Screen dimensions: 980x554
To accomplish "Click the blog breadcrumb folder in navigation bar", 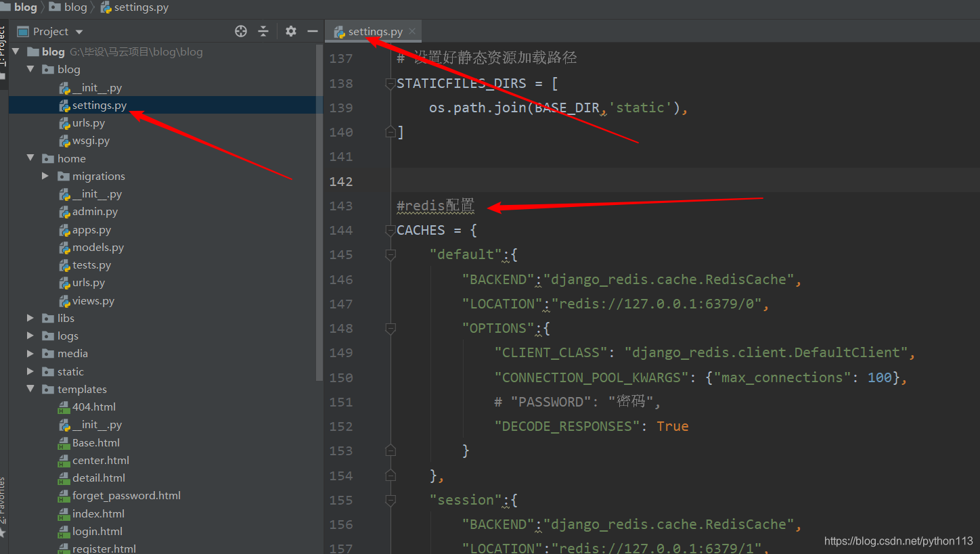I will tap(69, 7).
